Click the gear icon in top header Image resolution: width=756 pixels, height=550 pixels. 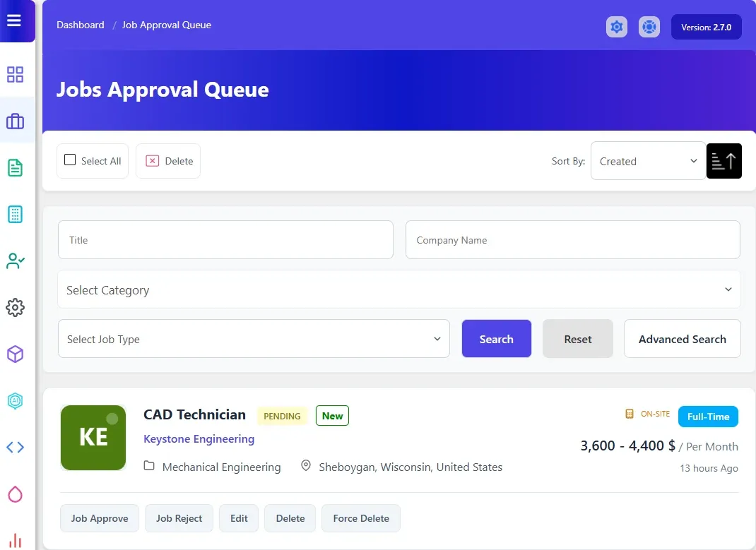tap(617, 27)
